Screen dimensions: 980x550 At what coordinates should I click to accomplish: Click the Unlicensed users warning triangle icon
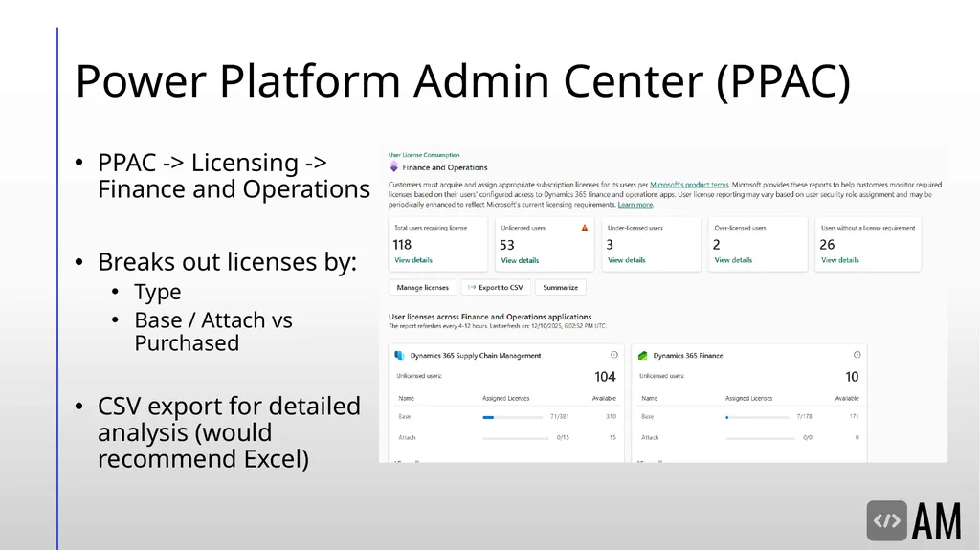pyautogui.click(x=585, y=228)
